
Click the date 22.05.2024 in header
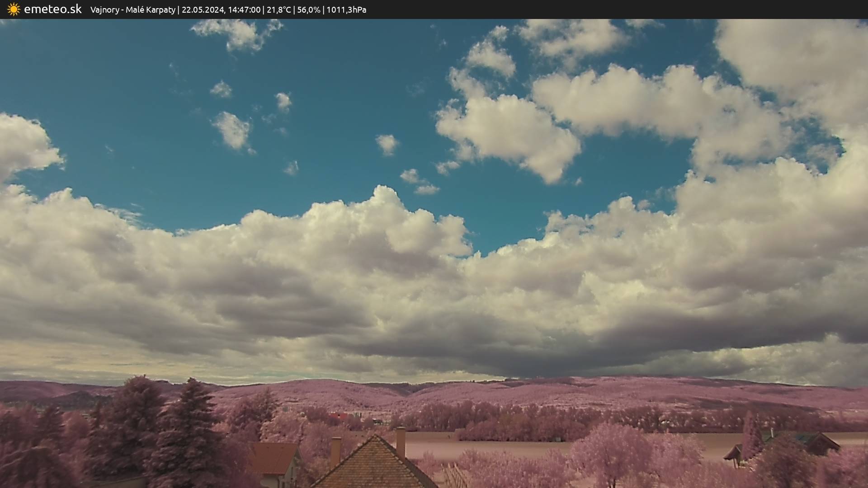203,9
